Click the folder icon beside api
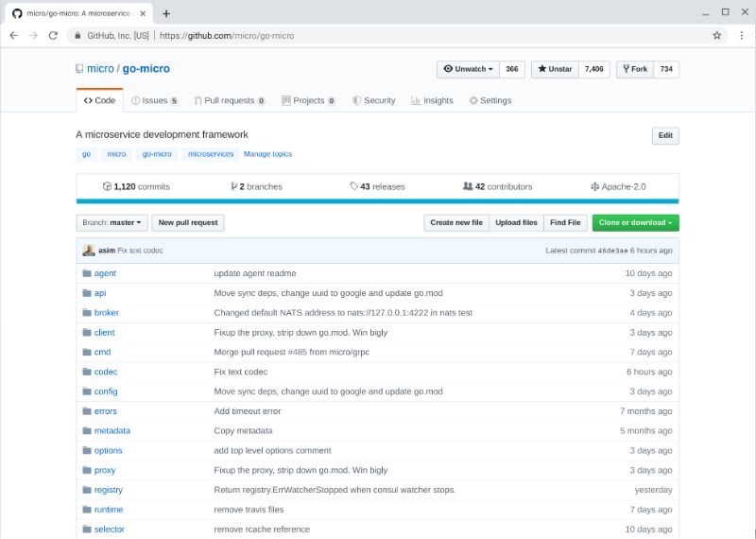This screenshot has width=756, height=539. pos(87,293)
